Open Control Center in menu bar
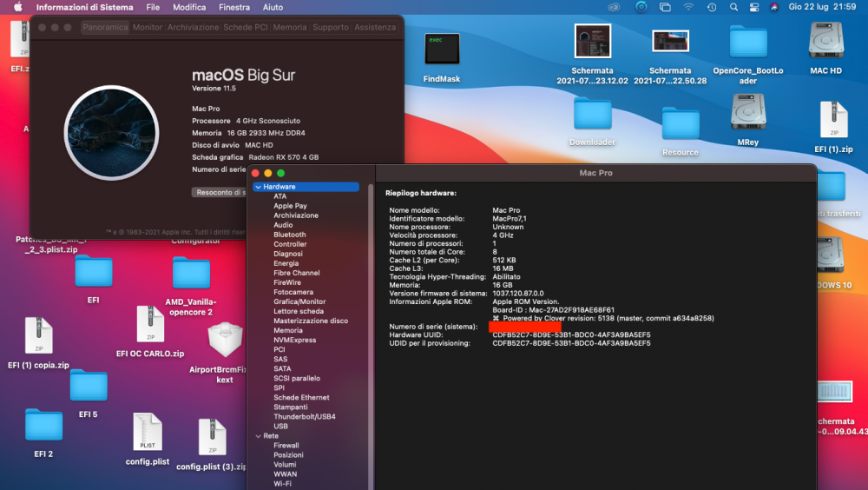Screen dimensions: 868x490 click(754, 7)
